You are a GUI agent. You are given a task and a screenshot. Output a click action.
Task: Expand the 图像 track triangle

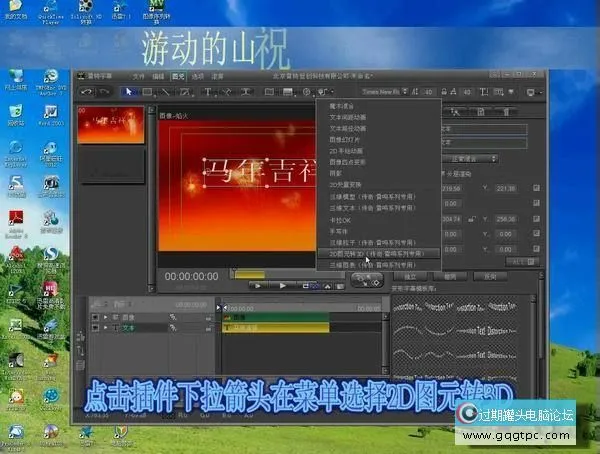click(106, 317)
